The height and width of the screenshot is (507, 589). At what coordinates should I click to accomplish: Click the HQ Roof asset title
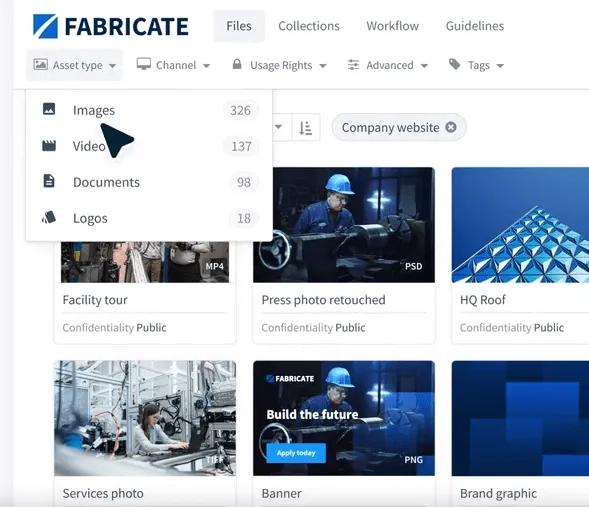[x=483, y=300]
